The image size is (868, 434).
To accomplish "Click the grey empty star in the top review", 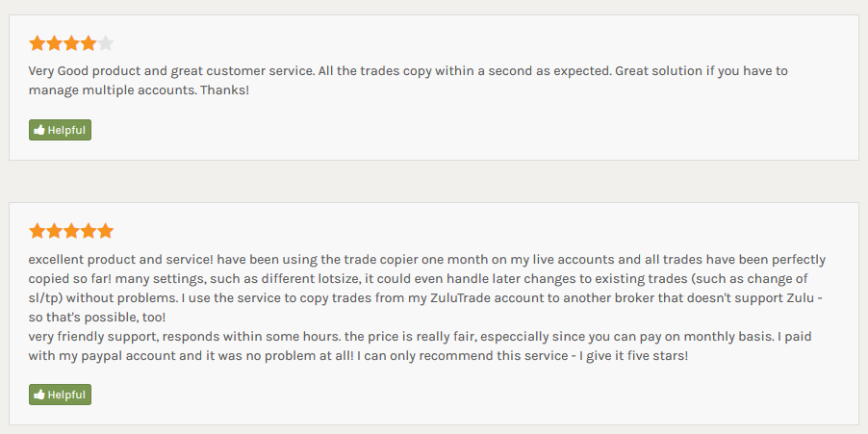I will [106, 43].
